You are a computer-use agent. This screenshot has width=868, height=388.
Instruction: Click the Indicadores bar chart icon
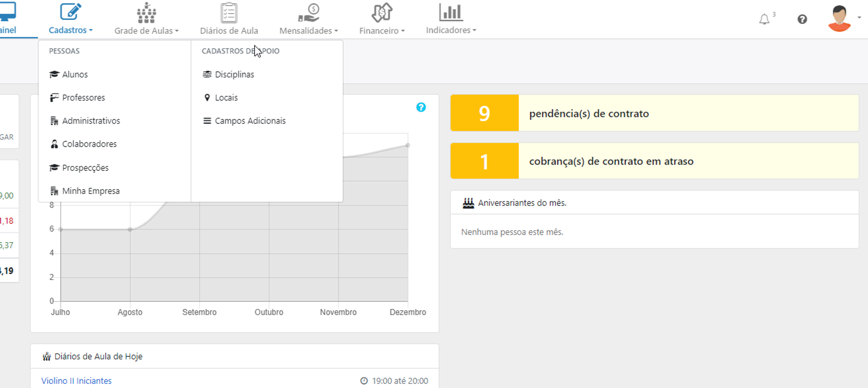(x=450, y=13)
